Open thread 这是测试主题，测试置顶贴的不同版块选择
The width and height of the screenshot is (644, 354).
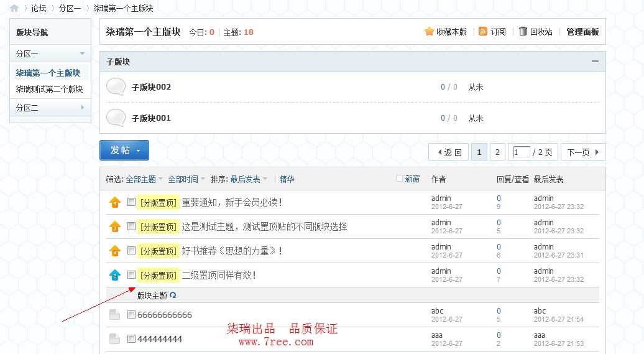pyautogui.click(x=265, y=226)
